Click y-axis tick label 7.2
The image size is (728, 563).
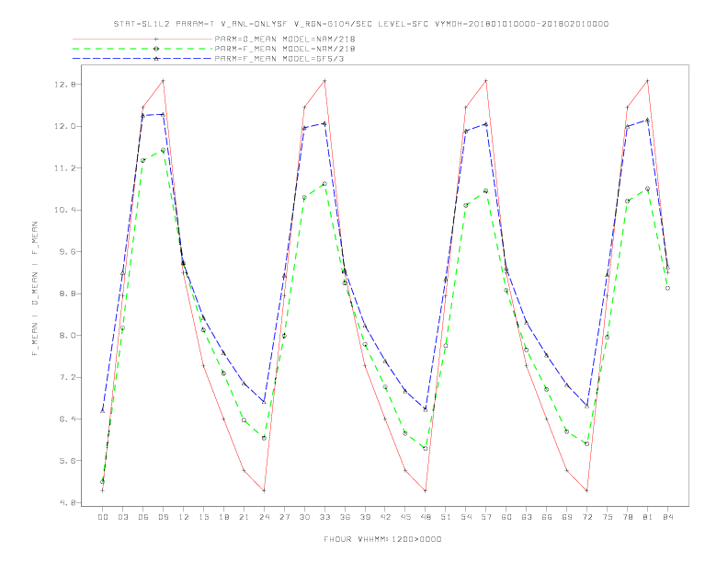click(68, 377)
